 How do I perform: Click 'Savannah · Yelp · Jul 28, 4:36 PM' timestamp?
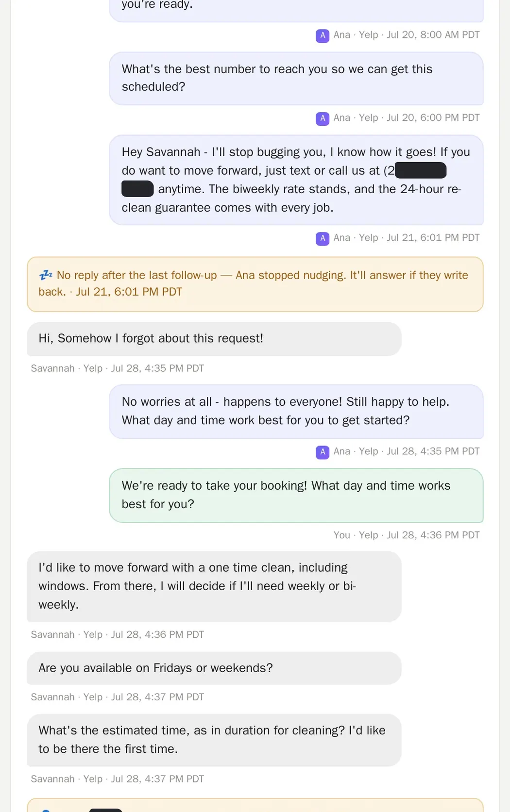[x=118, y=634]
